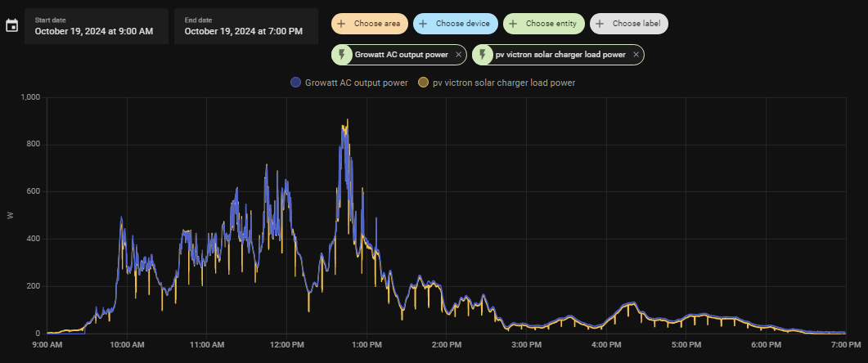Remove pv victron solar charger chip
The height and width of the screenshot is (363, 868).
pos(636,55)
